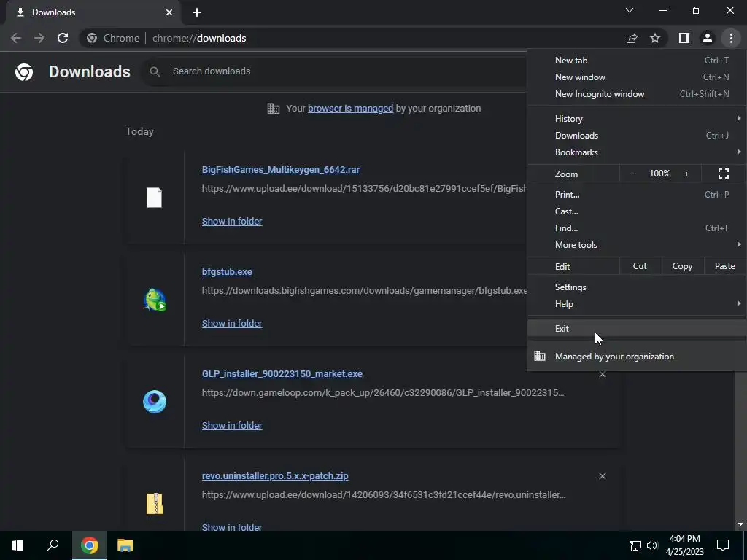
Task: Remove GLP_installer from the downloads list
Action: [x=602, y=374]
